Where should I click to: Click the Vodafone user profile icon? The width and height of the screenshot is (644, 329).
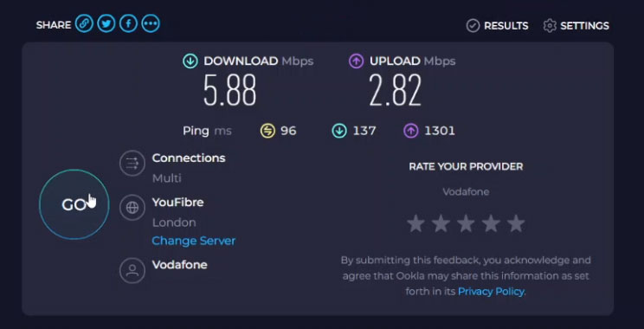point(132,270)
